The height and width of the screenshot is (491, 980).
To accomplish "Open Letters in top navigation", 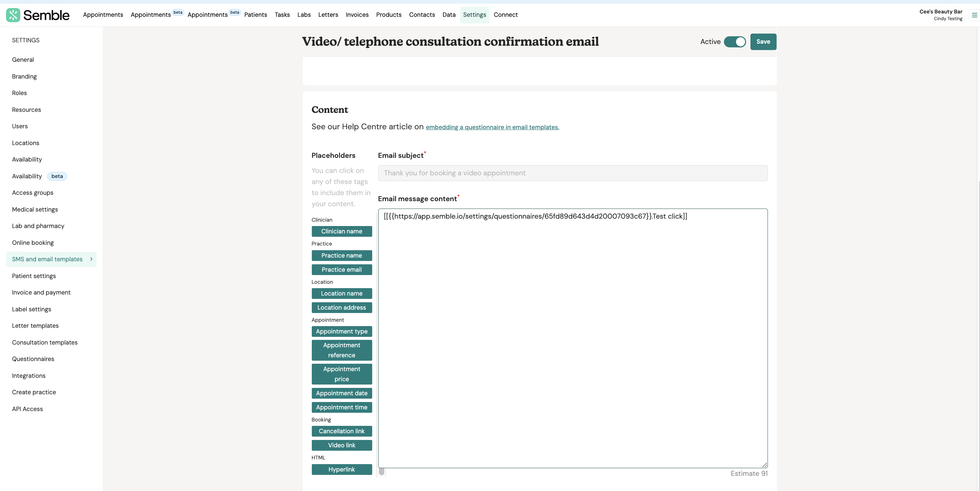I will pyautogui.click(x=328, y=15).
